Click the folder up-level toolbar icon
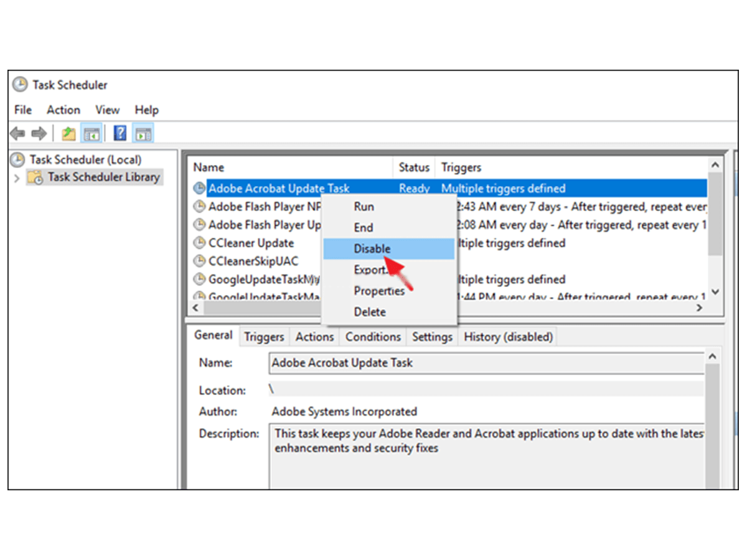 click(x=68, y=133)
